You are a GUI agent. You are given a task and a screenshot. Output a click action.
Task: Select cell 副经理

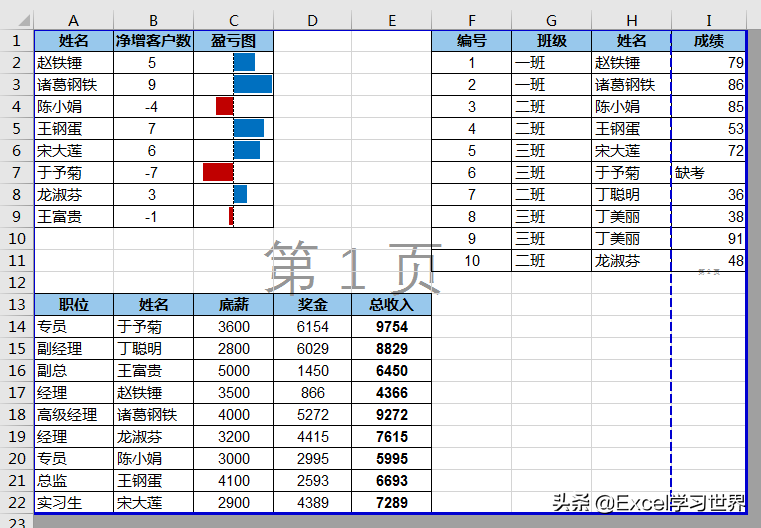tap(74, 349)
